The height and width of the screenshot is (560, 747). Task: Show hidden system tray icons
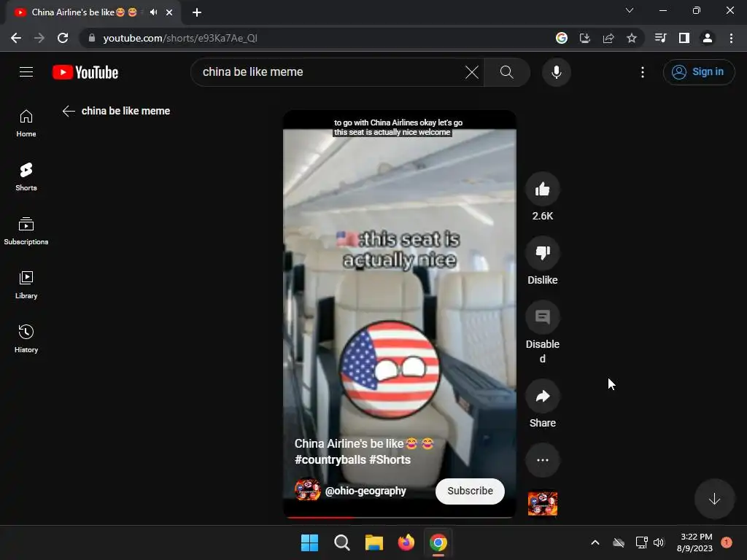point(595,542)
